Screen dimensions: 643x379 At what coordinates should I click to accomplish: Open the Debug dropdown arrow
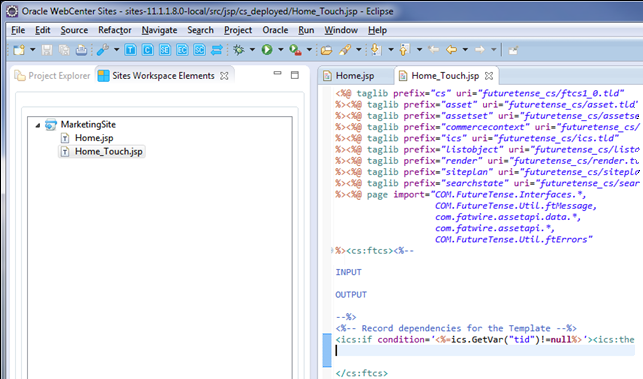[x=252, y=50]
